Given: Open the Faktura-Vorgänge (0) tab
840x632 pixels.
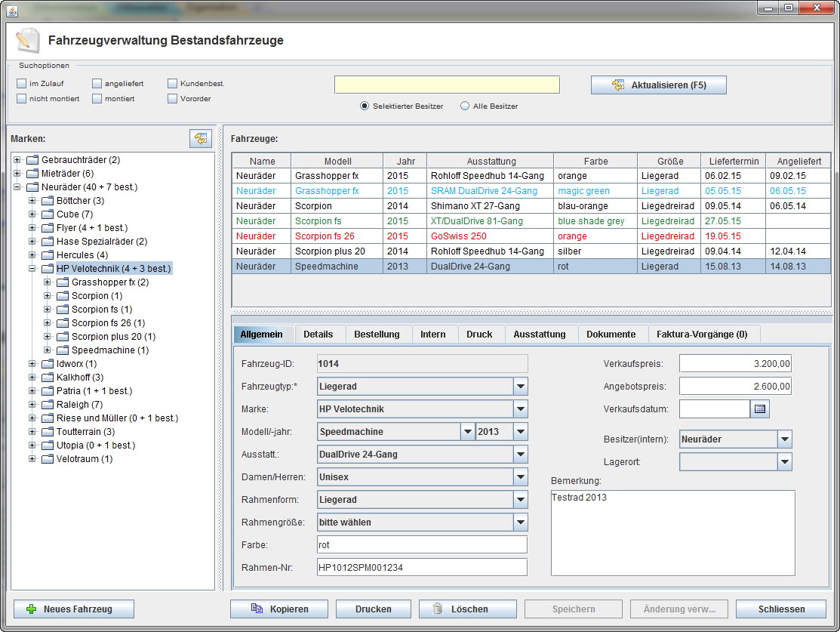Looking at the screenshot, I should pyautogui.click(x=702, y=334).
